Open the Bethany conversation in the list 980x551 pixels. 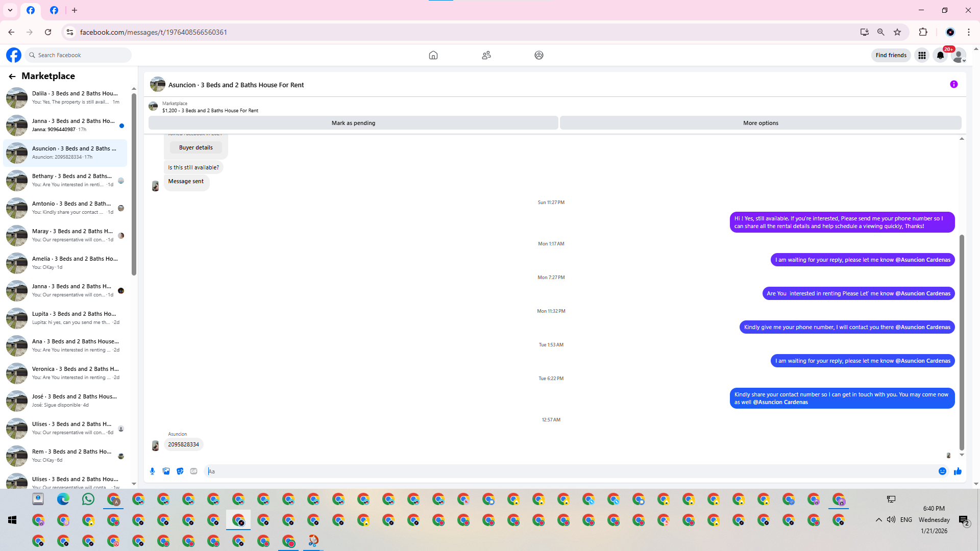(x=65, y=180)
